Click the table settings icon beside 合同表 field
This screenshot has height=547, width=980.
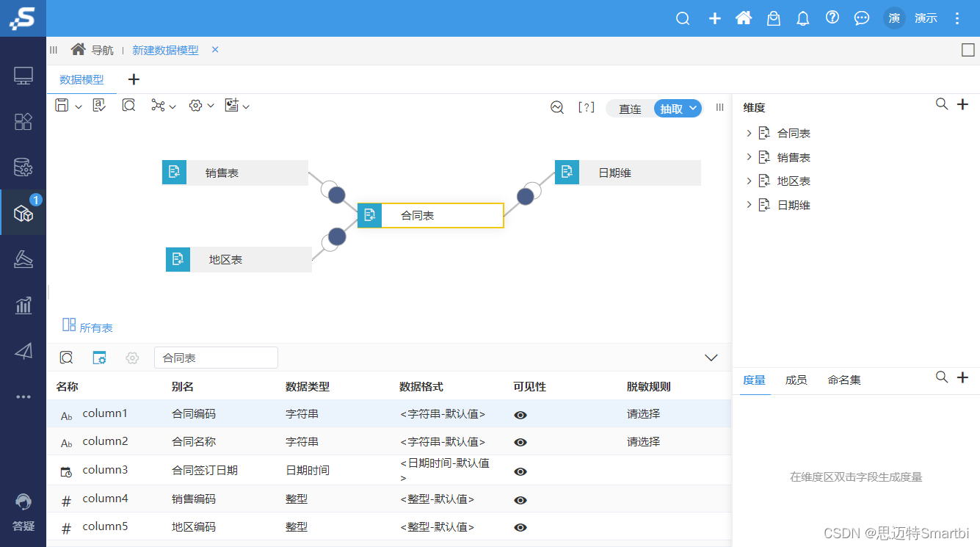tap(99, 358)
